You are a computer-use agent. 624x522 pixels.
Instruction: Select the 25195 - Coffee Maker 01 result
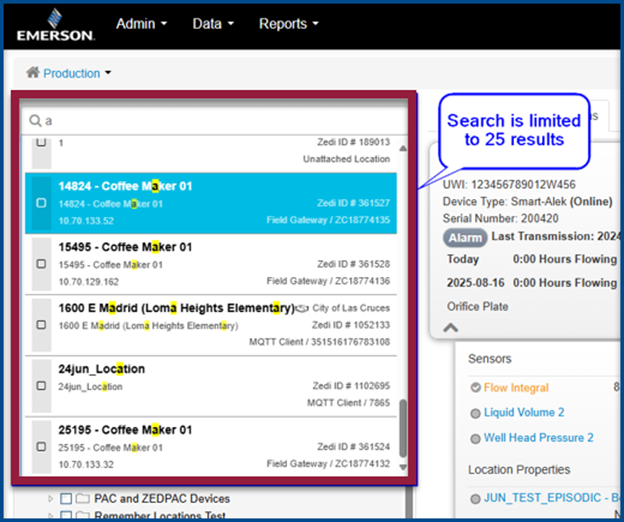pyautogui.click(x=211, y=446)
